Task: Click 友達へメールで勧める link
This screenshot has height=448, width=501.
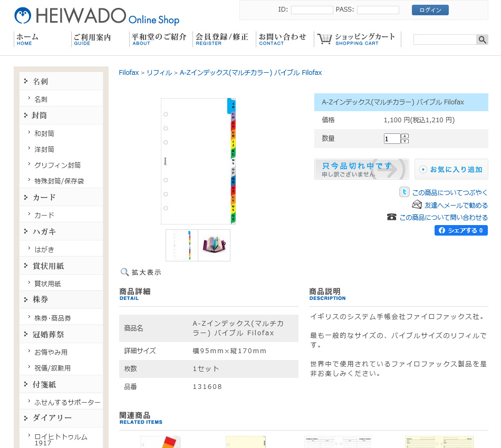Action: click(456, 205)
